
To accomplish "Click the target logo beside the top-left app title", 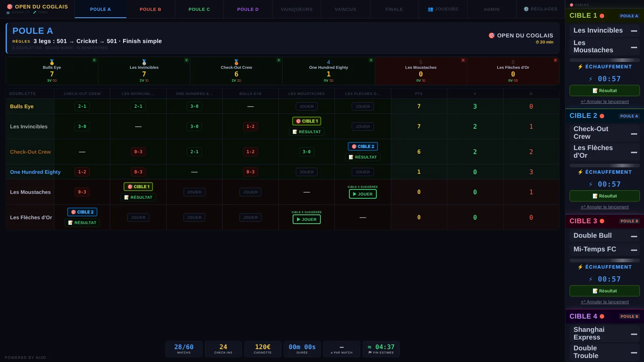I will coord(10,7).
